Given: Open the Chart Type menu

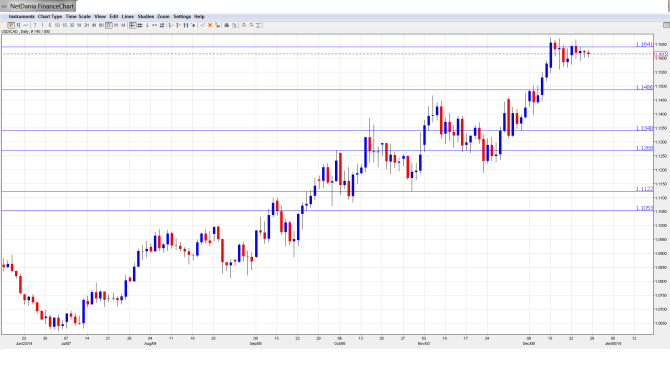Looking at the screenshot, I should click(x=50, y=17).
